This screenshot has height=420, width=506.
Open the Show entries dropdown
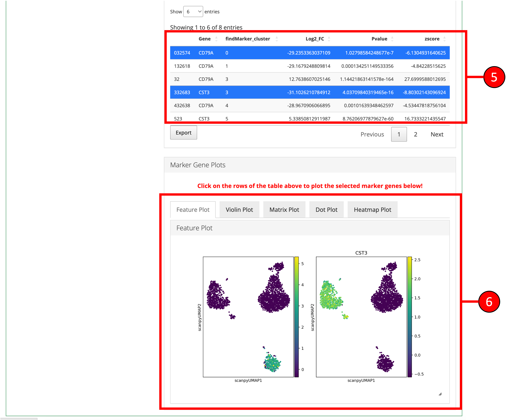193,12
